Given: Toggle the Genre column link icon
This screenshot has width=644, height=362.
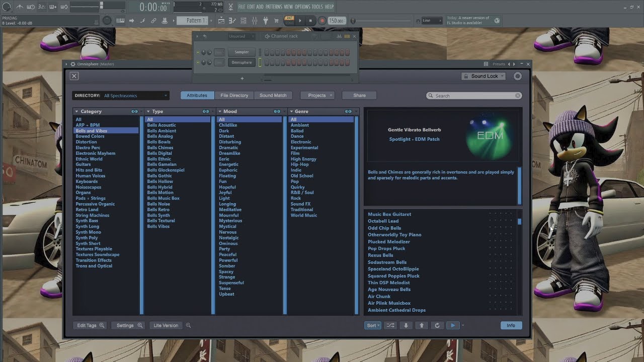Looking at the screenshot, I should (349, 111).
